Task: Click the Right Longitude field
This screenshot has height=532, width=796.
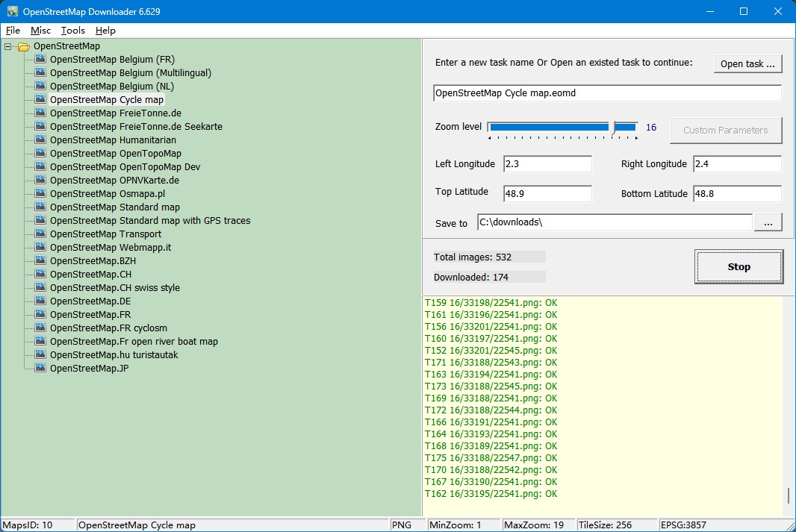Action: [737, 164]
